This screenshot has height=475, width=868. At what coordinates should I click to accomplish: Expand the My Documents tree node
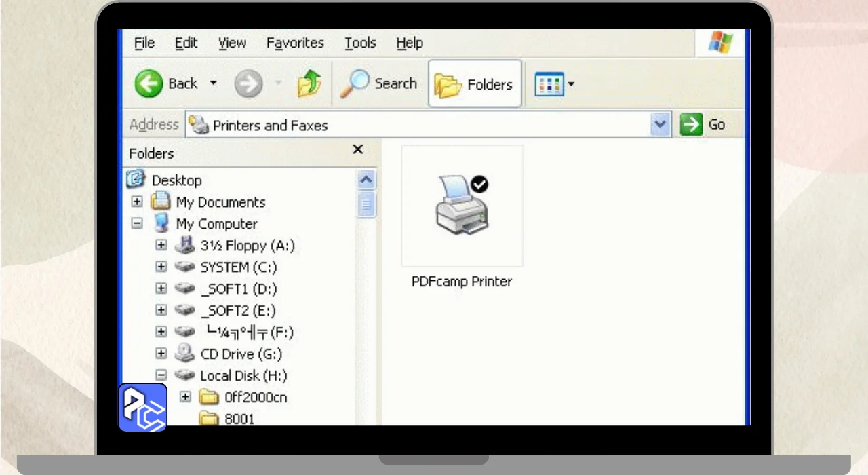click(137, 202)
